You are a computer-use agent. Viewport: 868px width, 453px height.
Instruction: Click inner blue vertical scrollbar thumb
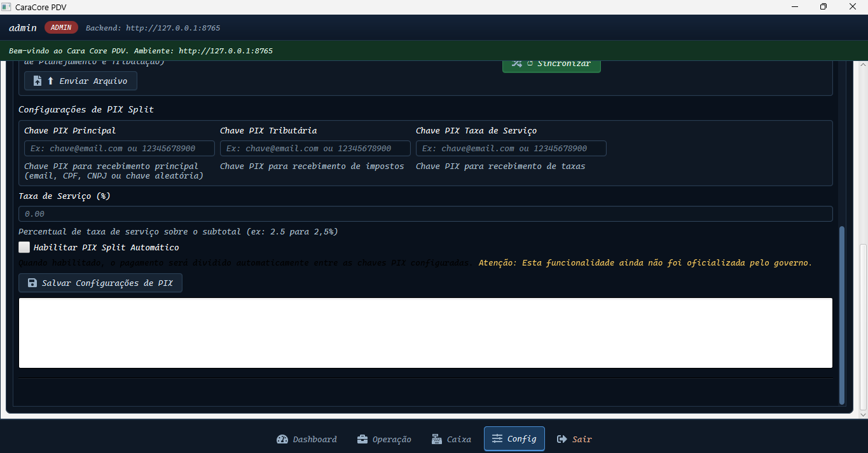842,314
